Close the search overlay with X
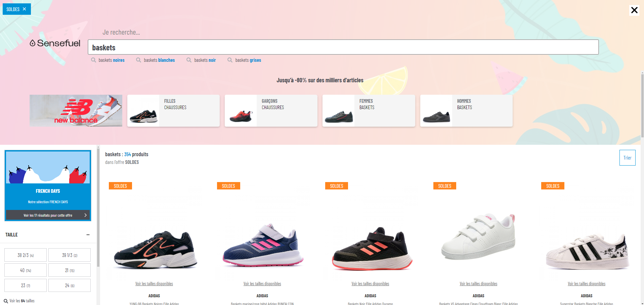The image size is (644, 305). (634, 10)
